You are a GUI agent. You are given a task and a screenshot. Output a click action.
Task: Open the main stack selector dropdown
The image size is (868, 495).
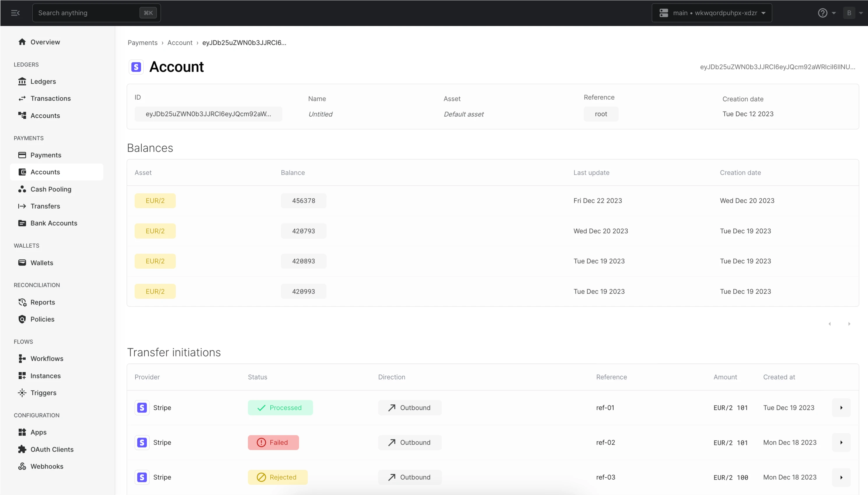tap(712, 13)
